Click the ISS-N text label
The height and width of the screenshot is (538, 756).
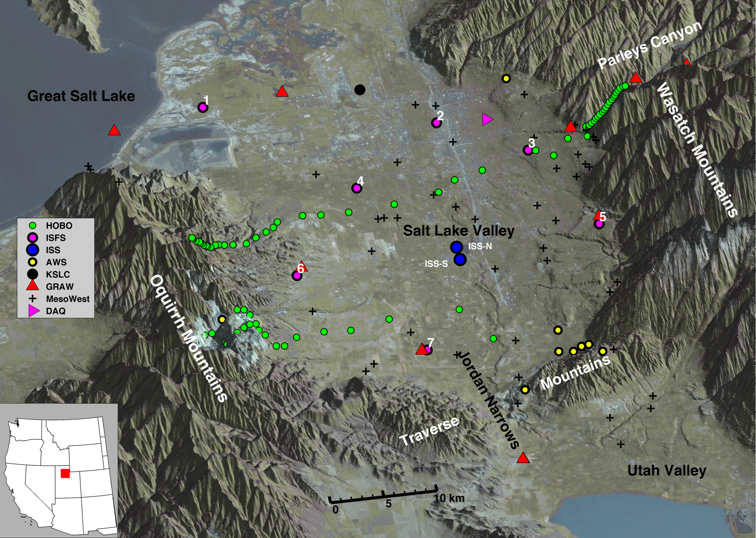click(480, 246)
